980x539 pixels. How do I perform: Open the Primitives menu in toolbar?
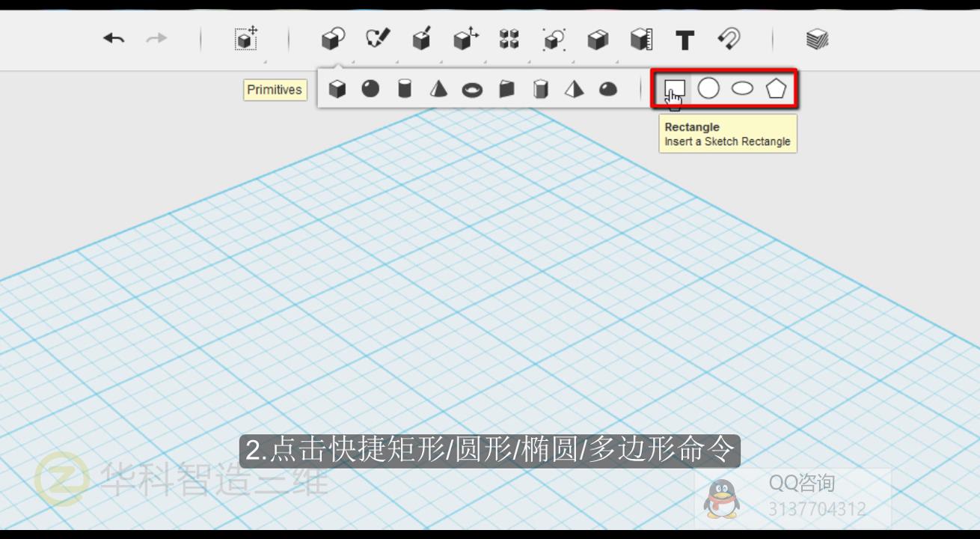pos(332,38)
